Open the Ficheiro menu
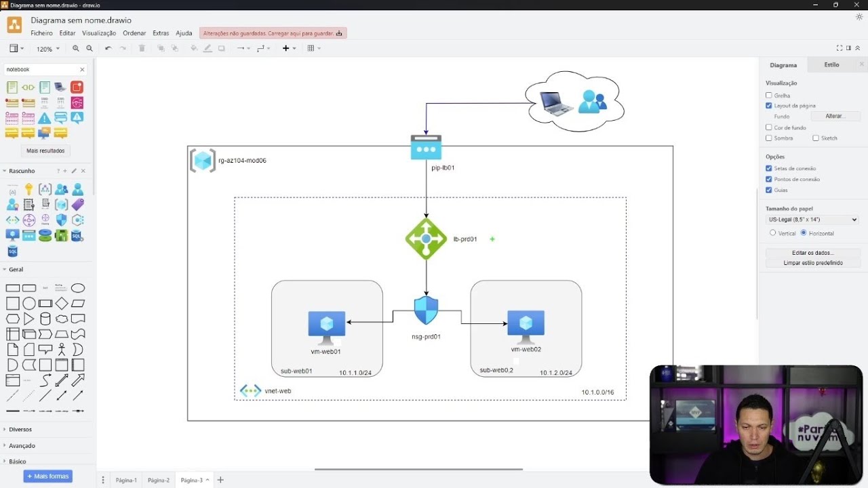 tap(41, 33)
